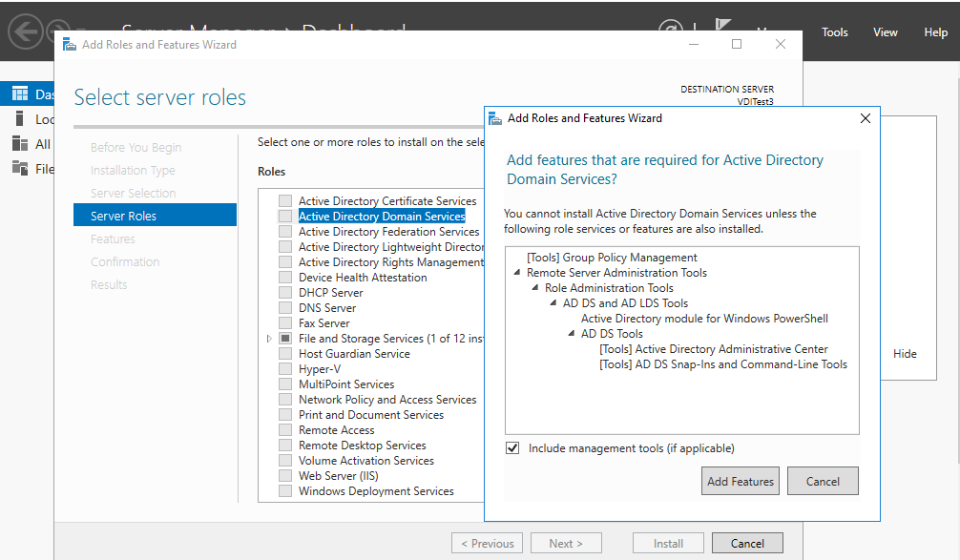Select the Active Directory Domain Services role row
Image resolution: width=960 pixels, height=560 pixels.
coord(381,217)
